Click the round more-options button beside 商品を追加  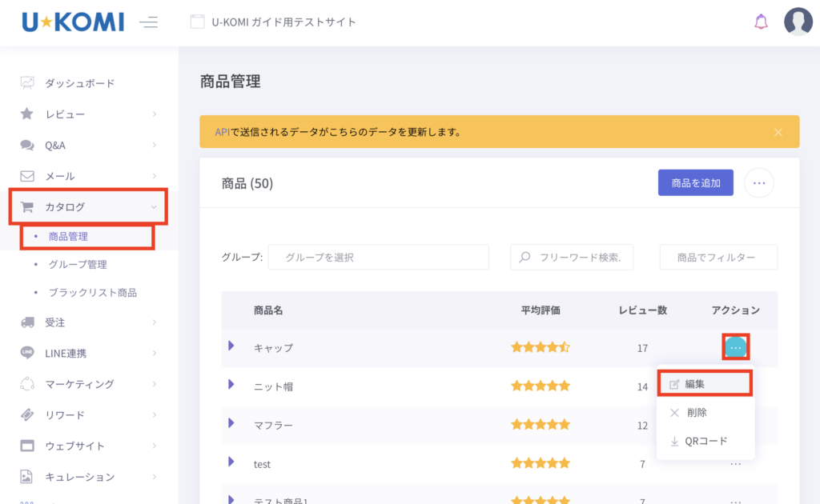(759, 183)
